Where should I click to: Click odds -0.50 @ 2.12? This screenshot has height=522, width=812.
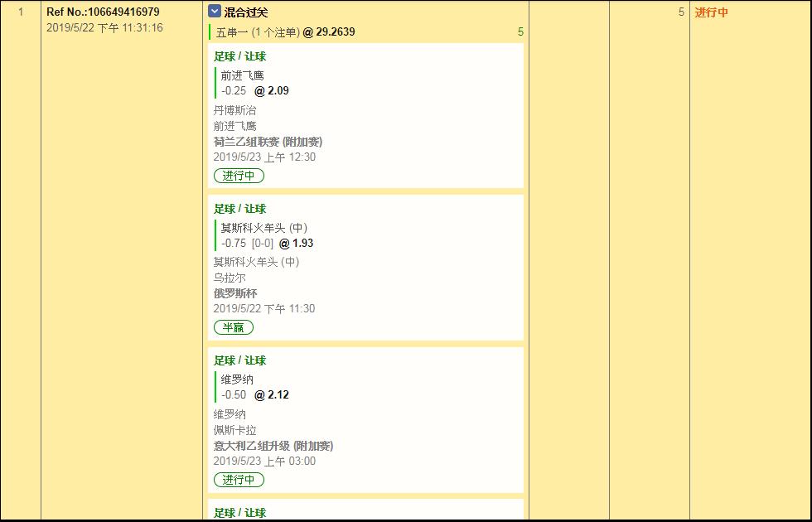pos(255,394)
